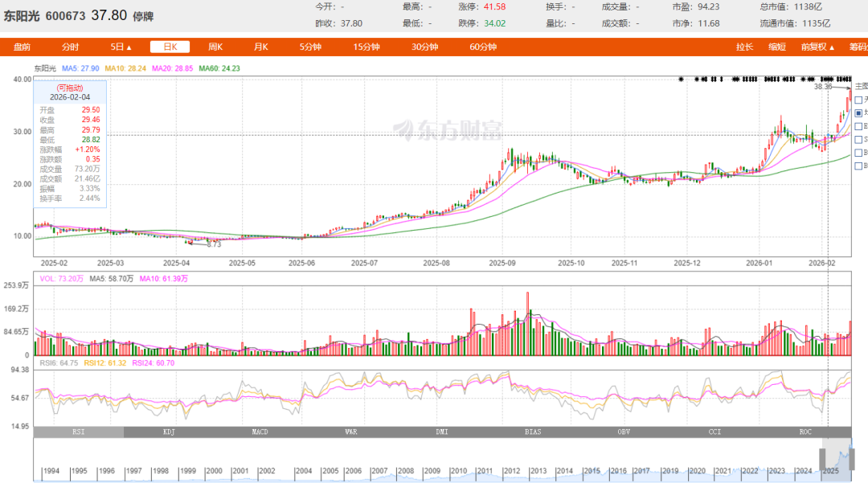Click the VOL: 73.20万 volume label
This screenshot has width=868, height=483.
coord(61,279)
